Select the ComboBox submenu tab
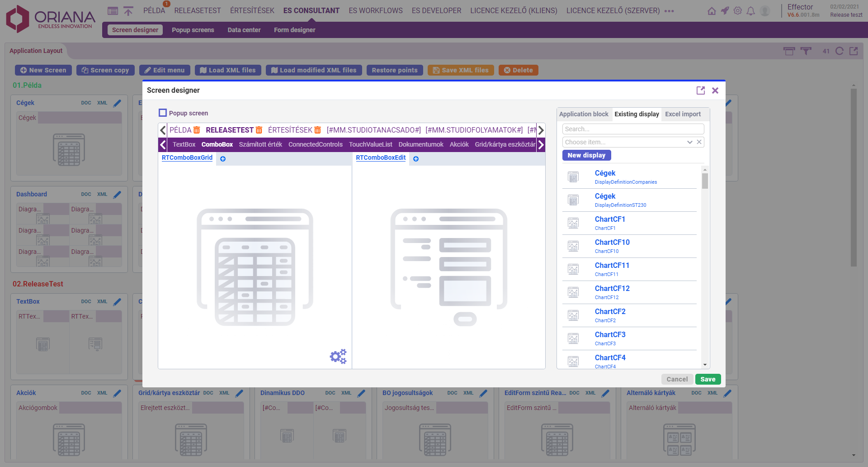This screenshot has width=868, height=467. 217,144
